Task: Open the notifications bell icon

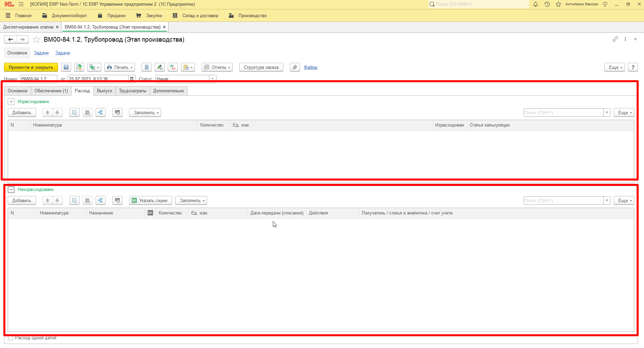Action: 536,4
